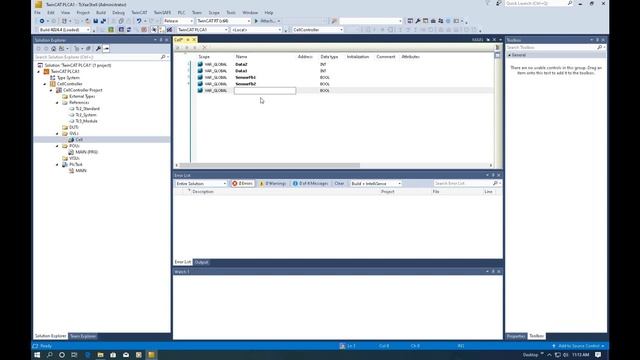Image resolution: width=640 pixels, height=360 pixels.
Task: Open File Explorer from the taskbar
Action: coord(100,355)
